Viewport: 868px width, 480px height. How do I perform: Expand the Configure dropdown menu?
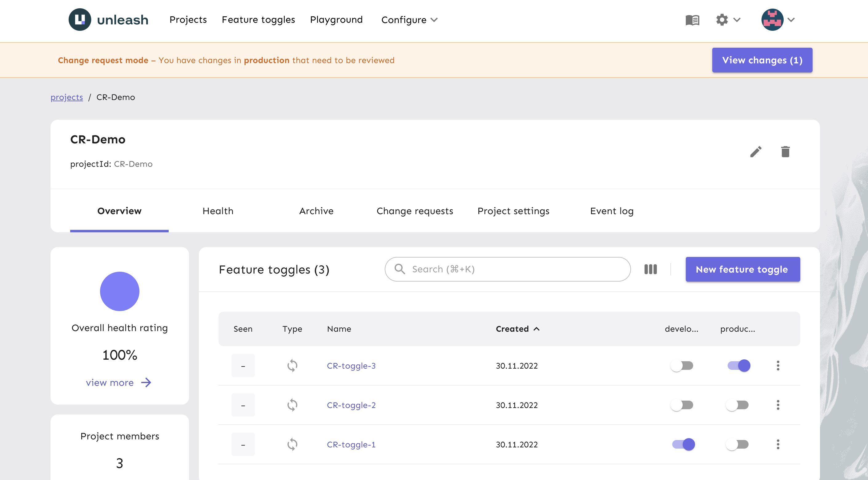tap(410, 19)
